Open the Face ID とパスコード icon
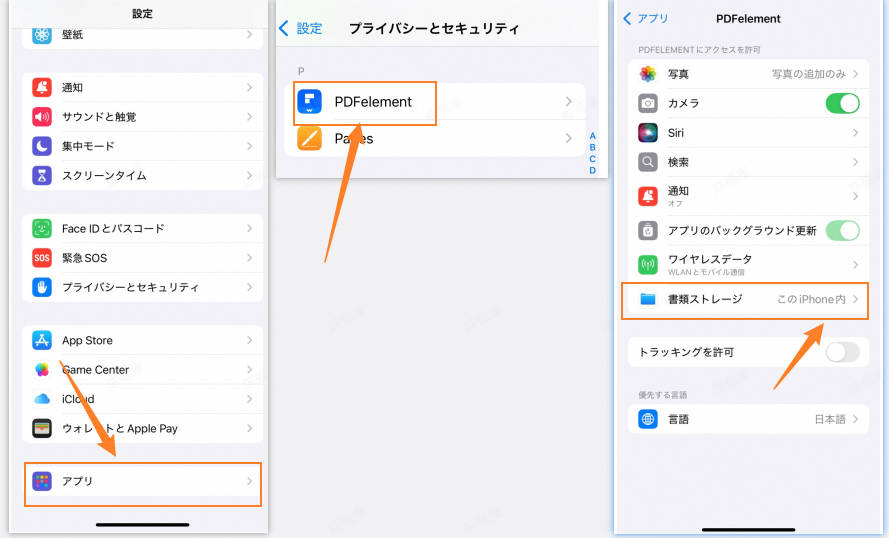 tap(41, 228)
